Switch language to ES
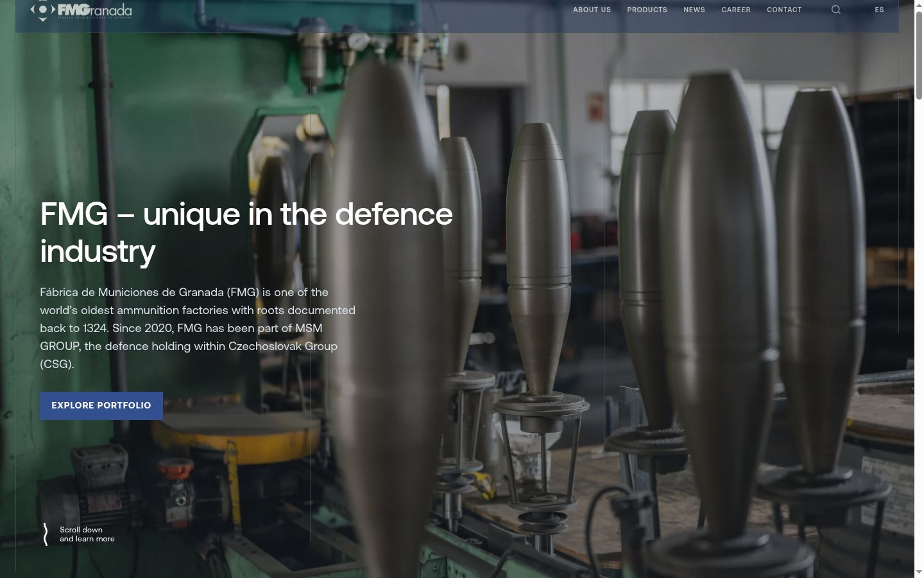Image resolution: width=924 pixels, height=578 pixels. click(x=879, y=10)
